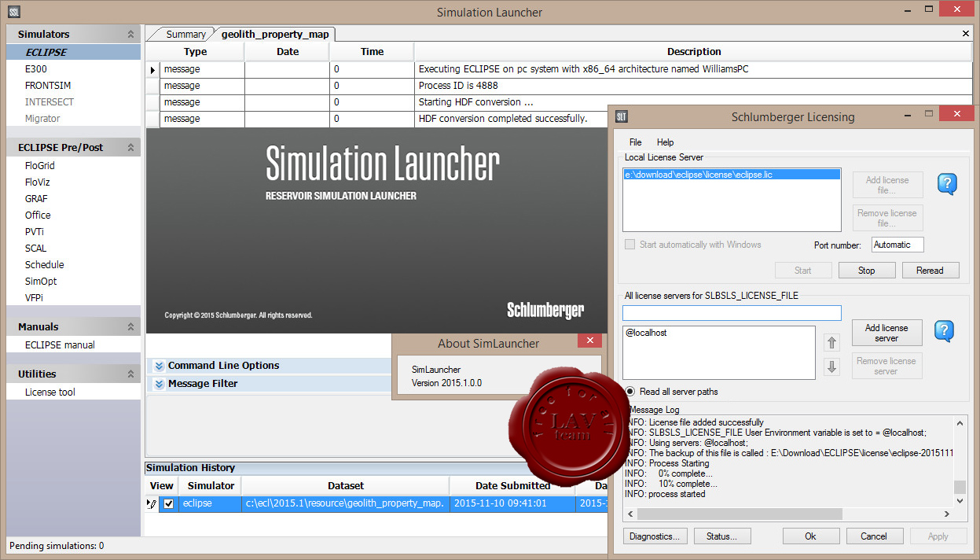Click the Reread button
The height and width of the screenshot is (560, 980).
point(930,271)
